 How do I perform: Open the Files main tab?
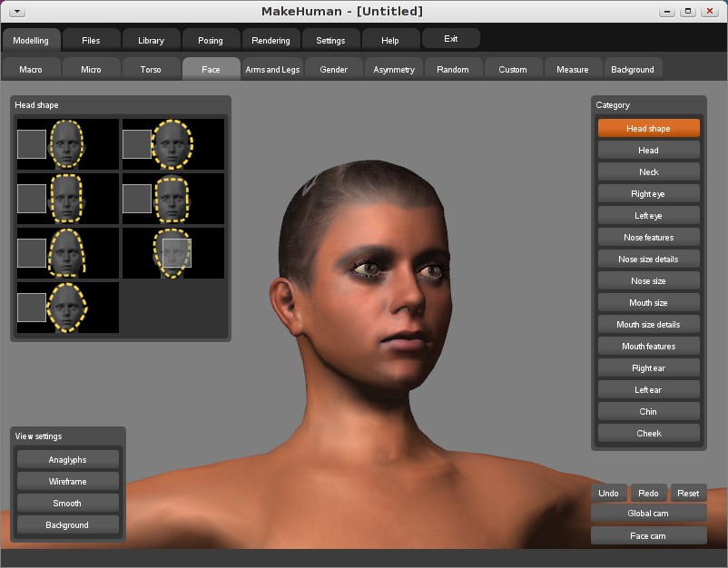[x=91, y=40]
